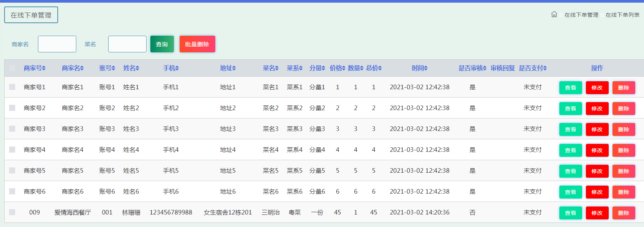The width and height of the screenshot is (644, 227).
Task: Select cell 商家名4
Action: [x=73, y=150]
